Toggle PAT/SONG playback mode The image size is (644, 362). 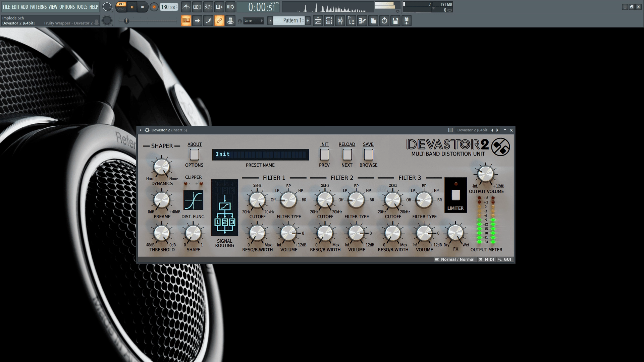[x=121, y=7]
